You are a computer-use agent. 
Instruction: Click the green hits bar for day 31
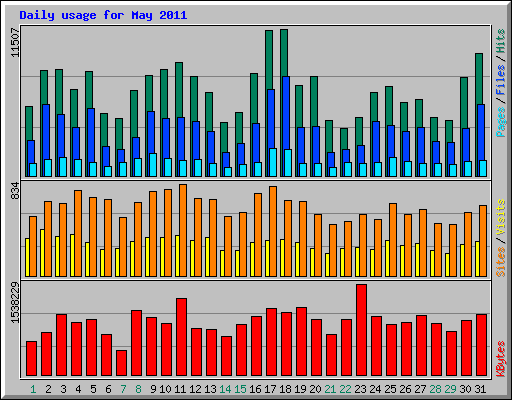479,79
